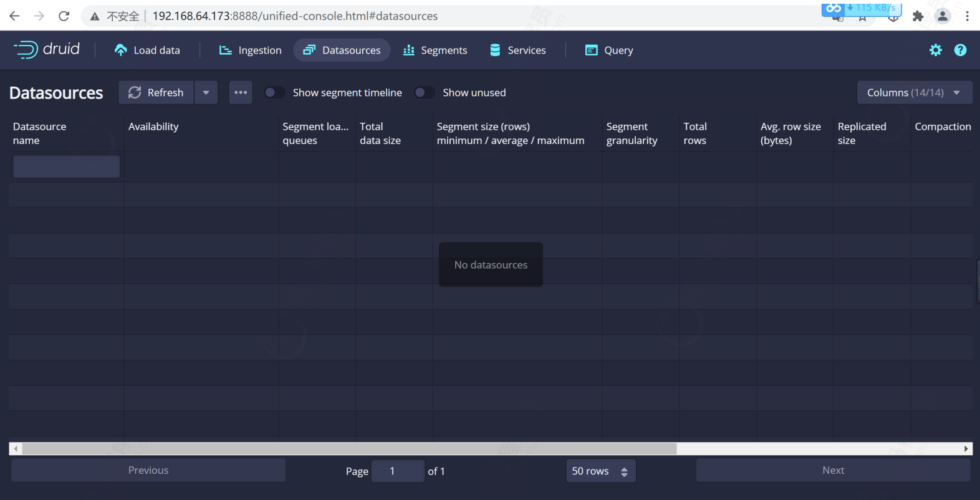Image resolution: width=980 pixels, height=500 pixels.
Task: Select the Datasources tab
Action: (342, 50)
